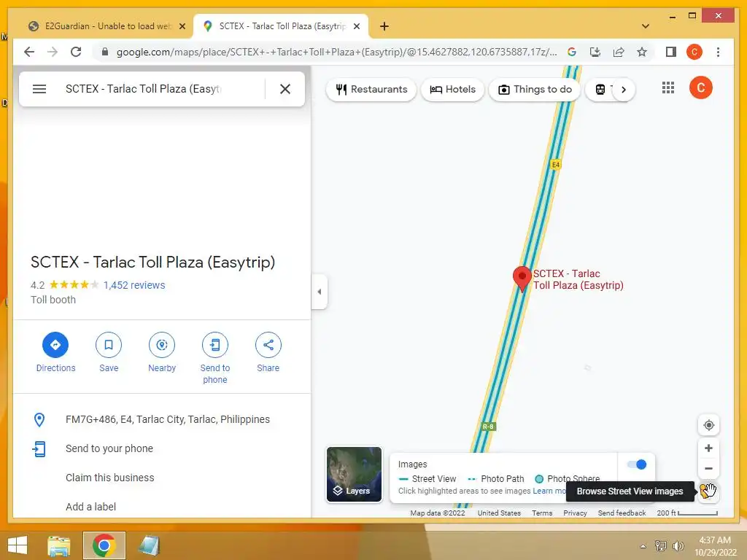This screenshot has height=560, width=747.
Task: Open the Terms link in map footer
Action: tap(542, 513)
